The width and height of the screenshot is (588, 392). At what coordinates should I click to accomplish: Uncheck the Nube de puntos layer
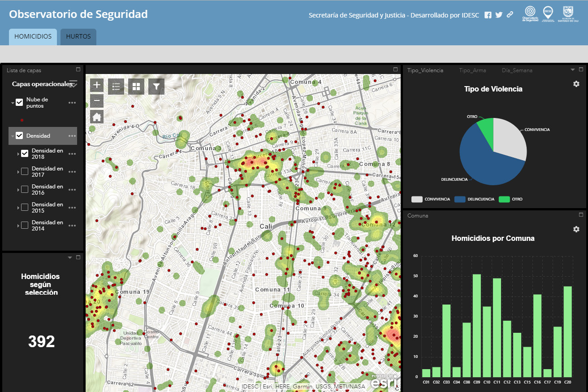point(19,102)
